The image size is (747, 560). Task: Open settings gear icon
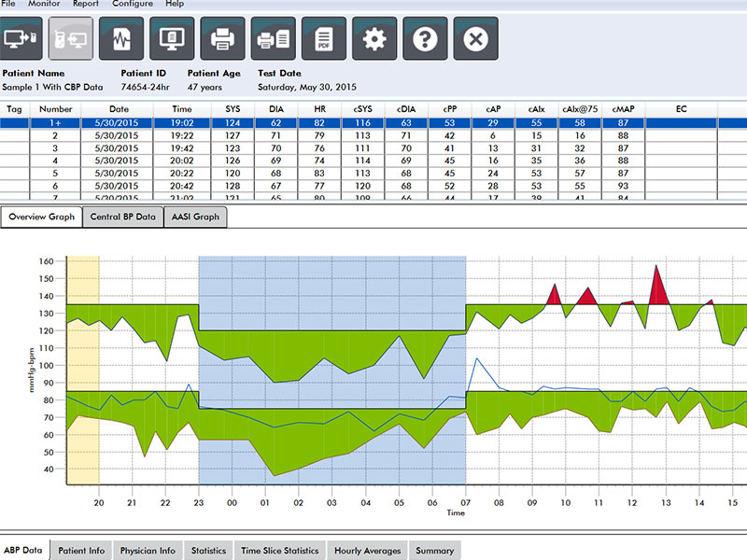click(374, 38)
